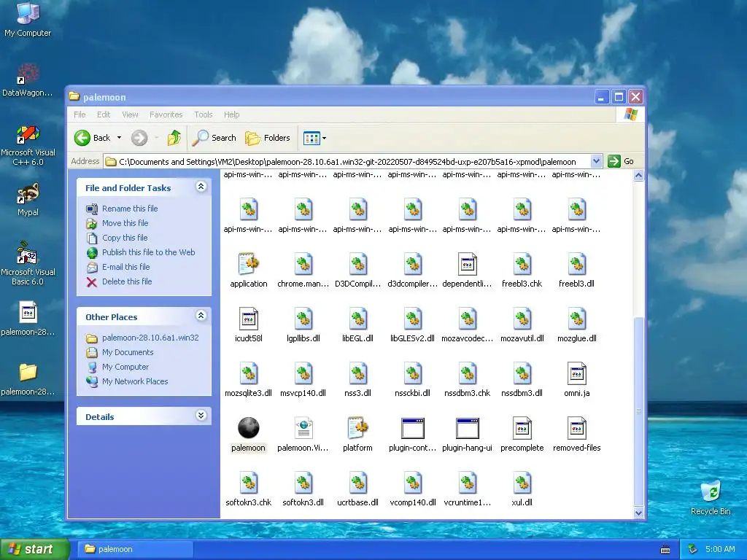Open the Tools menu
Screen dimensions: 747x560
[x=204, y=114]
